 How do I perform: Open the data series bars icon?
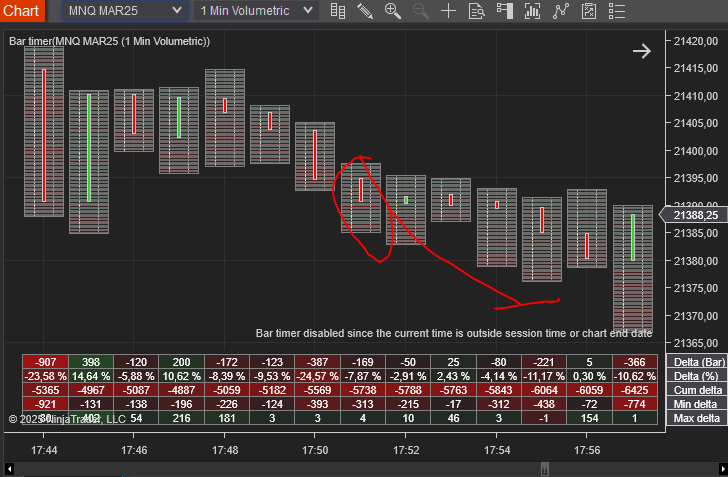click(533, 11)
